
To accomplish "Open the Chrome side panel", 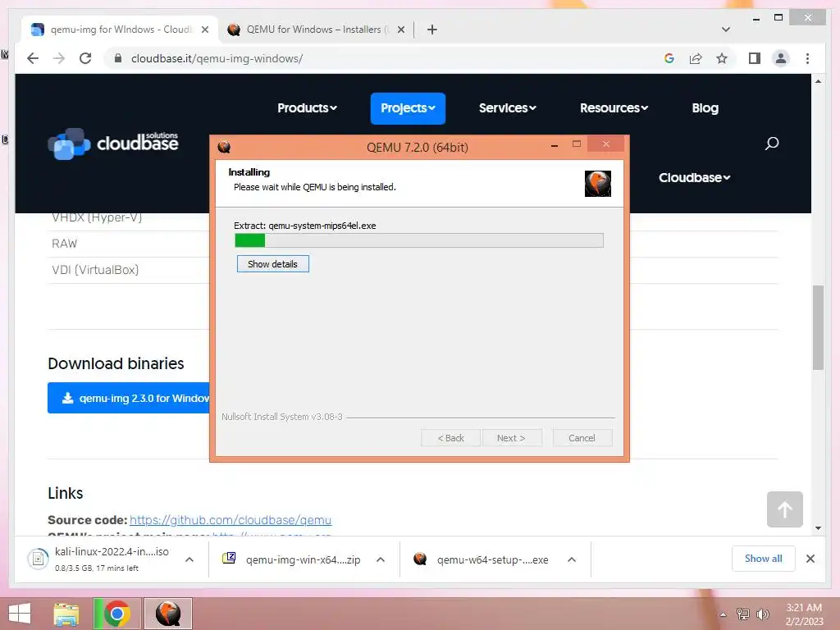I will [x=755, y=58].
